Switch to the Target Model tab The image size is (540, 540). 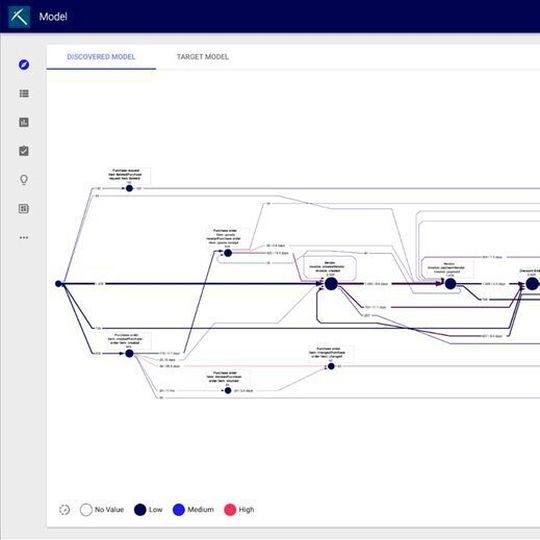tap(202, 57)
